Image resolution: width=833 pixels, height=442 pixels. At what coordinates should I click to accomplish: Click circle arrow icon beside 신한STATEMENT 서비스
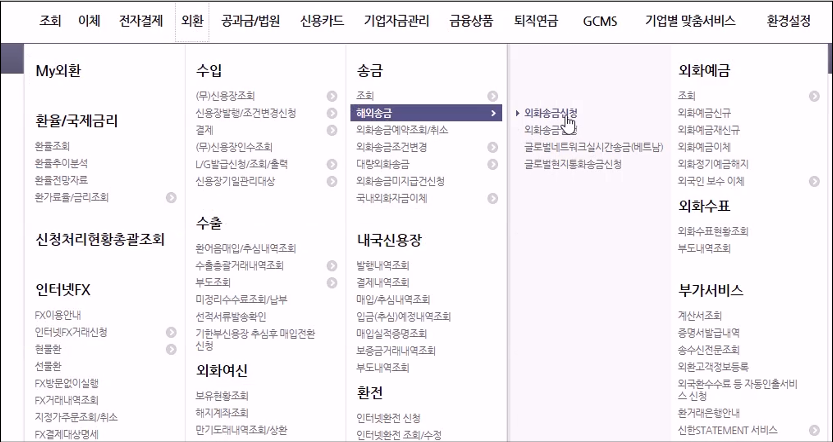tap(814, 430)
